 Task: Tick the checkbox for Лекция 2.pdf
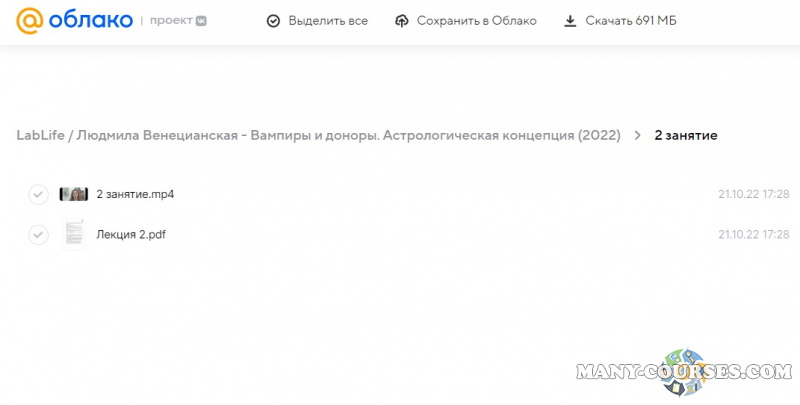pos(38,234)
